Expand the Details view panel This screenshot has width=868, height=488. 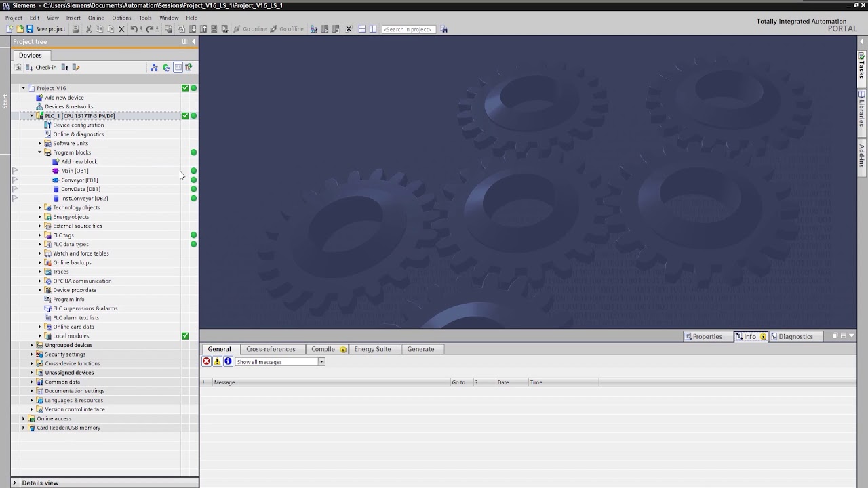pyautogui.click(x=14, y=483)
